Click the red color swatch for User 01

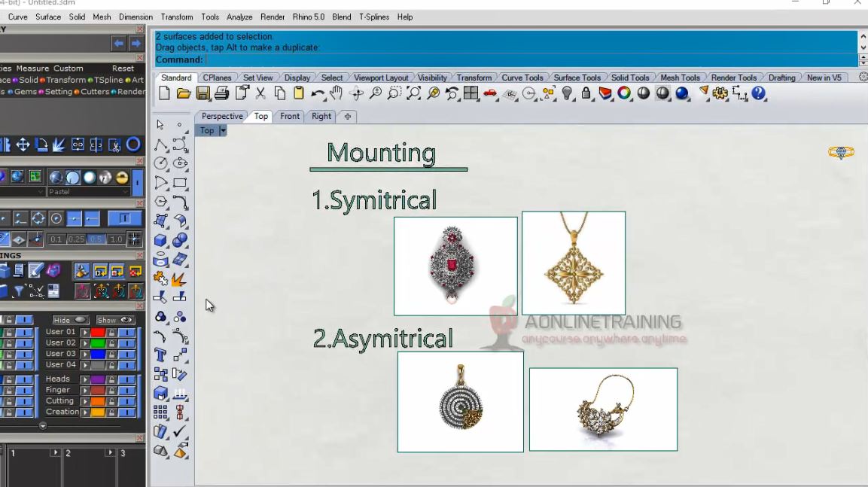coord(96,333)
